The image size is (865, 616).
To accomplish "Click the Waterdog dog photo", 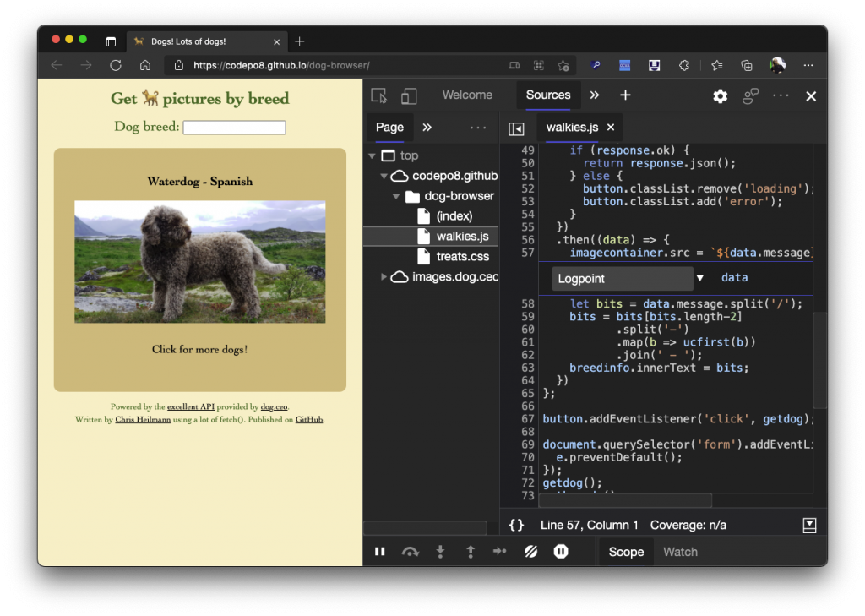I will click(199, 262).
